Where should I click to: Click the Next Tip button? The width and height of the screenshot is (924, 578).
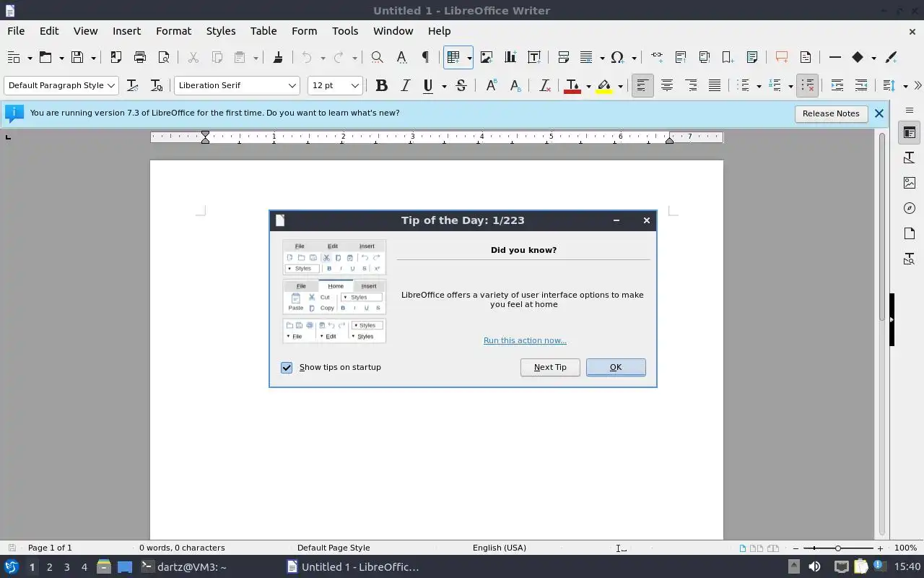pyautogui.click(x=550, y=367)
